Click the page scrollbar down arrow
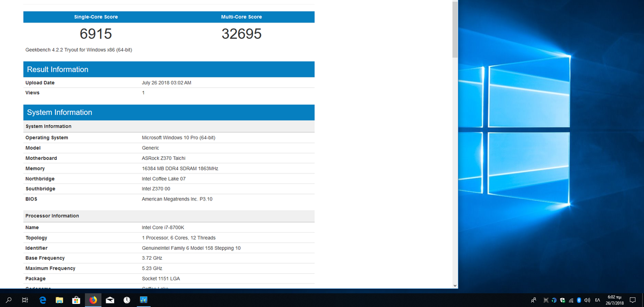The image size is (644, 307). (455, 285)
